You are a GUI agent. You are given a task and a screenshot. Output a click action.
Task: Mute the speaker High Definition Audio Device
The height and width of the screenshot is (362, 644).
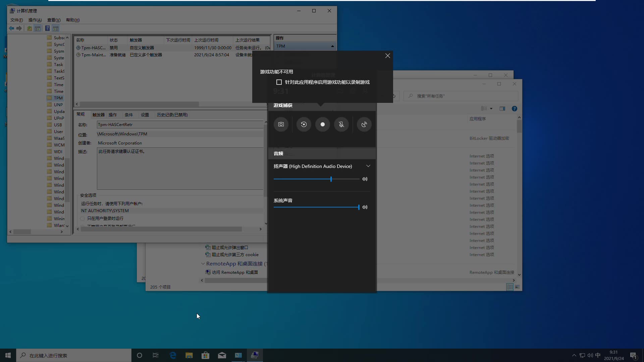point(365,179)
